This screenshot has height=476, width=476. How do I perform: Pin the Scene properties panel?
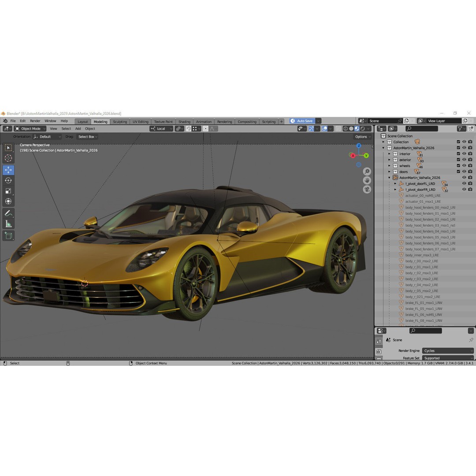[x=471, y=340]
